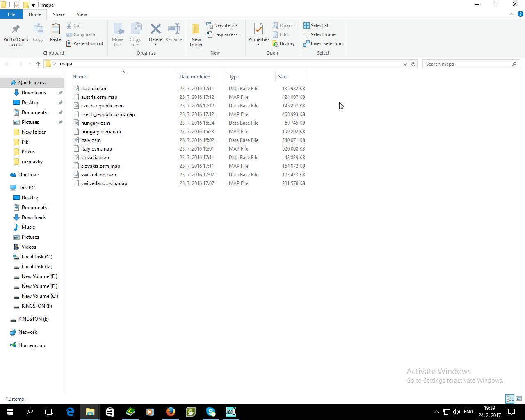Viewport: 525px width, 420px height.
Task: Click Paste shortcut in Clipboard group
Action: coord(84,43)
